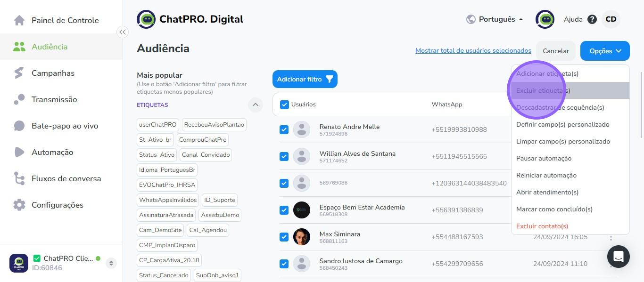Toggle the select-all Usuários checkbox
This screenshot has height=282, width=644.
284,105
